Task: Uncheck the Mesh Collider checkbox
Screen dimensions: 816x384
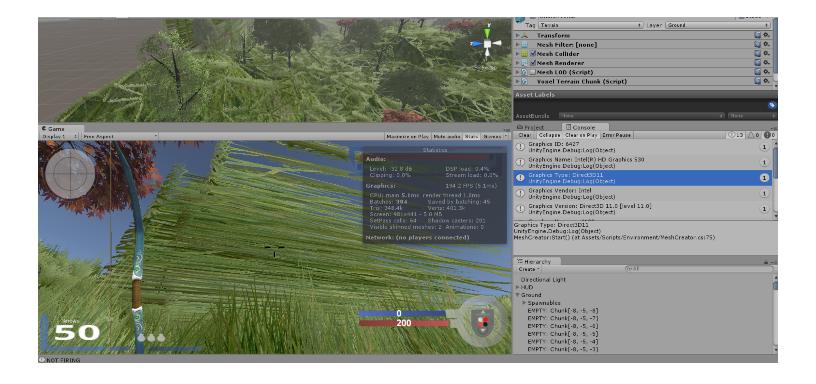Action: pos(533,54)
